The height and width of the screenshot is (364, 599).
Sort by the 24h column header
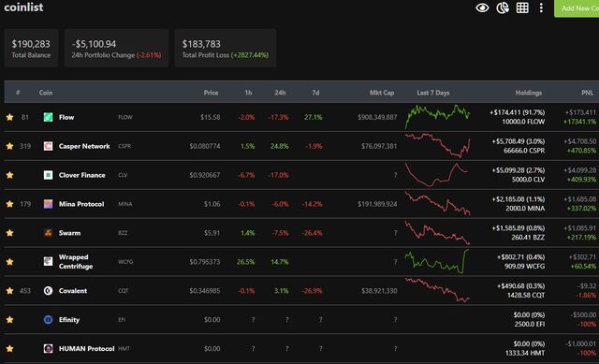280,93
